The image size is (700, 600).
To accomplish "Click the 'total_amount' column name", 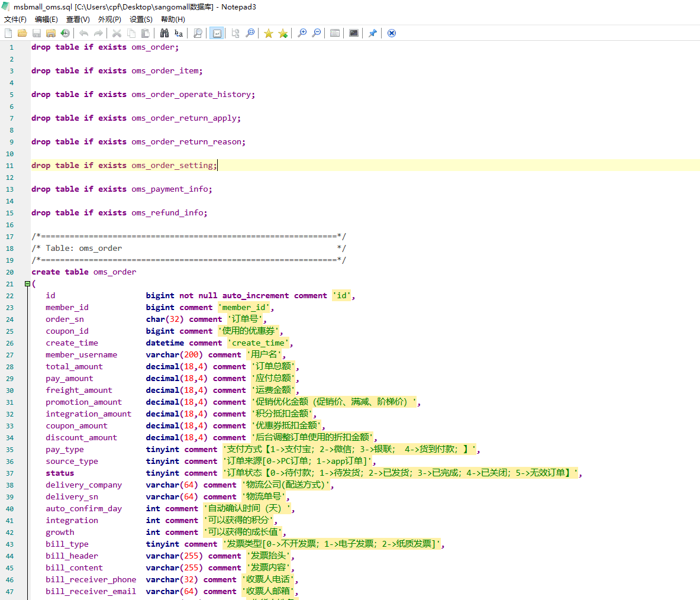I will (74, 366).
